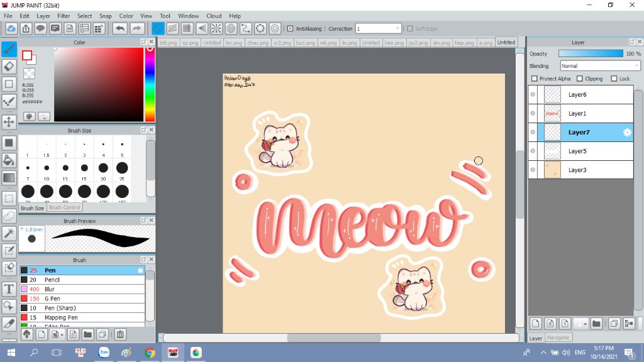Image resolution: width=644 pixels, height=362 pixels.
Task: Enable Protect Alpha checkbox
Action: point(535,79)
